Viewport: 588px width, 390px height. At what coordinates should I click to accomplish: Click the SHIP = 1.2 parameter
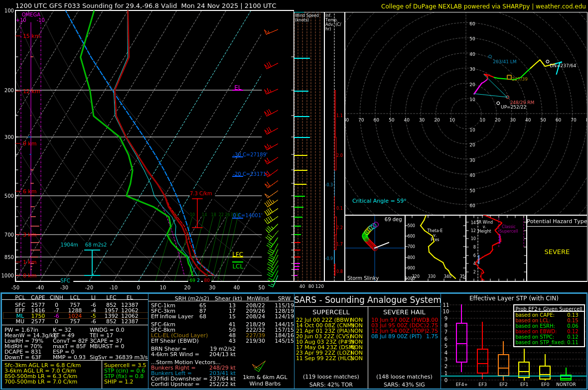coord(119,382)
